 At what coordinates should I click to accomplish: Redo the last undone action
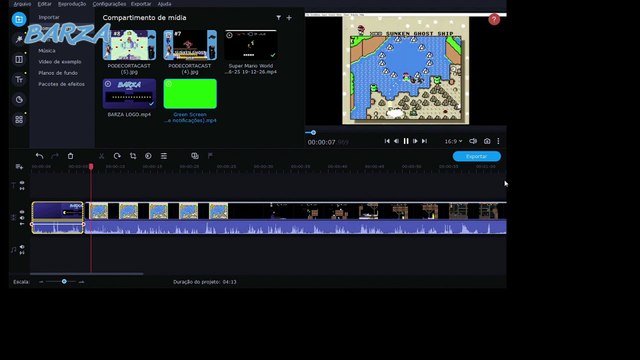pos(55,156)
